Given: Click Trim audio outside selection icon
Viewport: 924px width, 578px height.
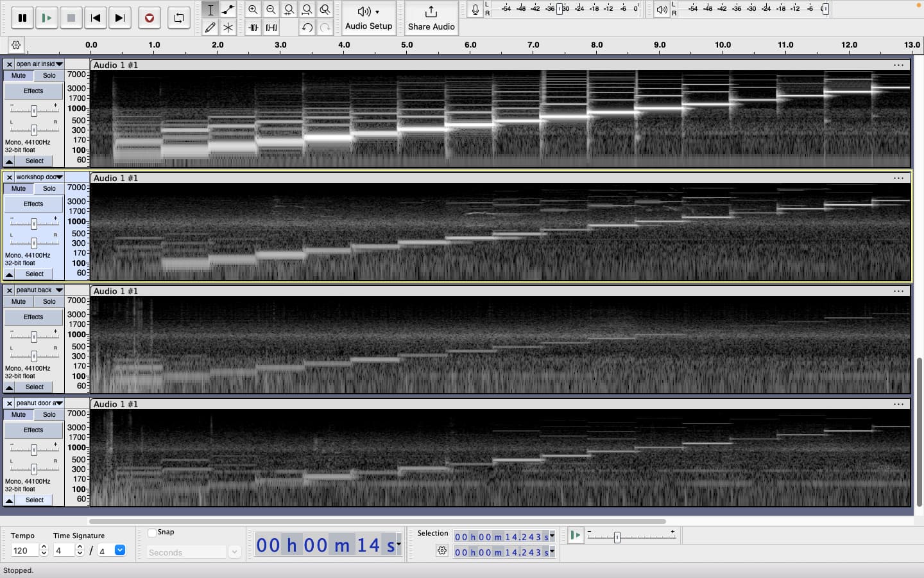Looking at the screenshot, I should [253, 28].
